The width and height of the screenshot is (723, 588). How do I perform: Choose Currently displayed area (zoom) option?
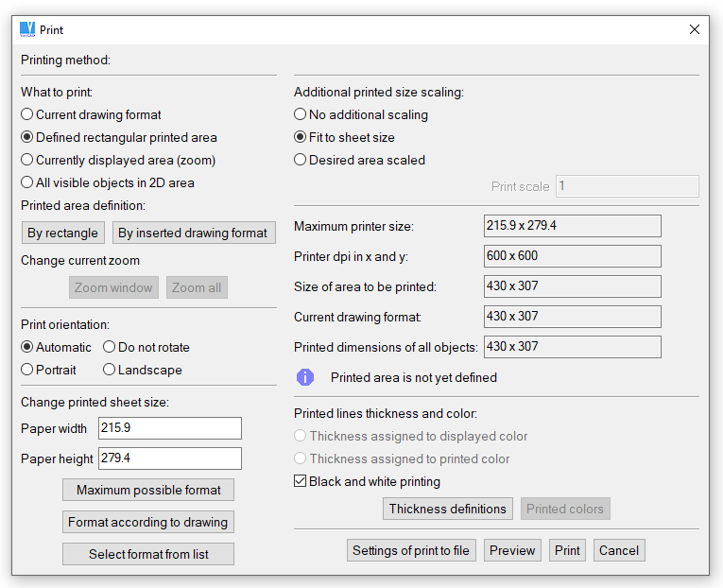pyautogui.click(x=27, y=160)
